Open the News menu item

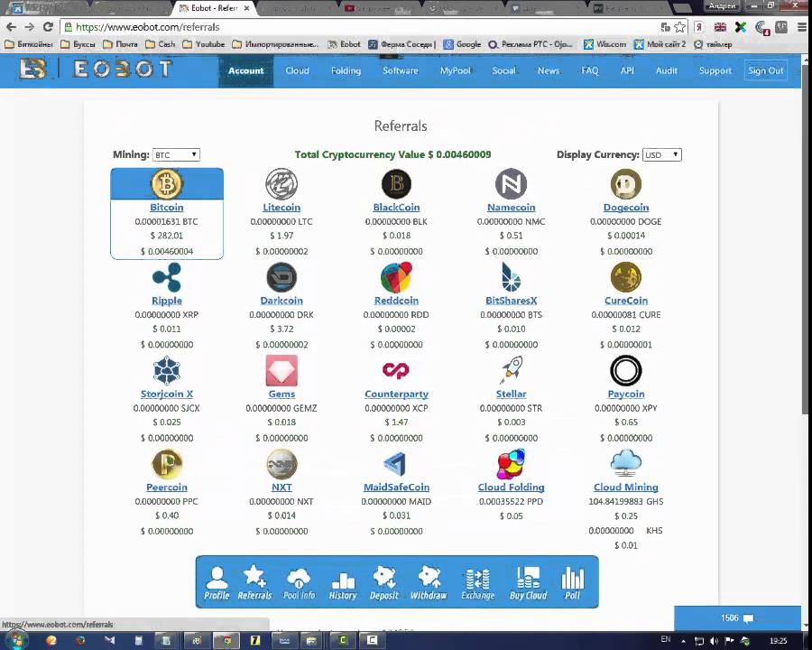549,70
